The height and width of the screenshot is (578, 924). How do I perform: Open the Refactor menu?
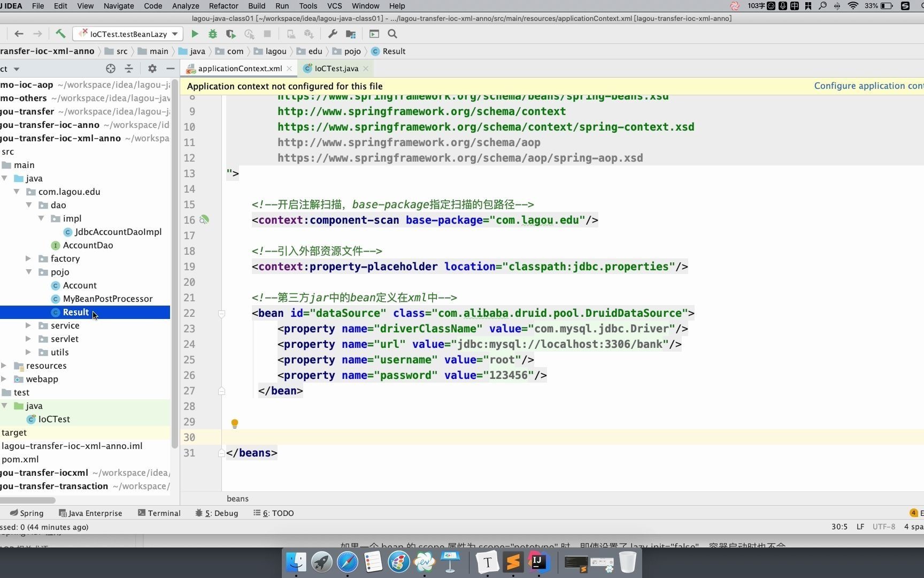[224, 6]
